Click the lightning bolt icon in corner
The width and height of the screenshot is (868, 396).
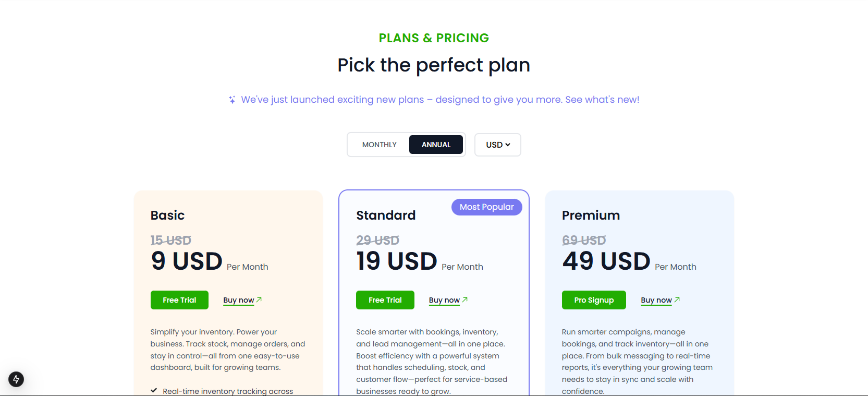16,379
